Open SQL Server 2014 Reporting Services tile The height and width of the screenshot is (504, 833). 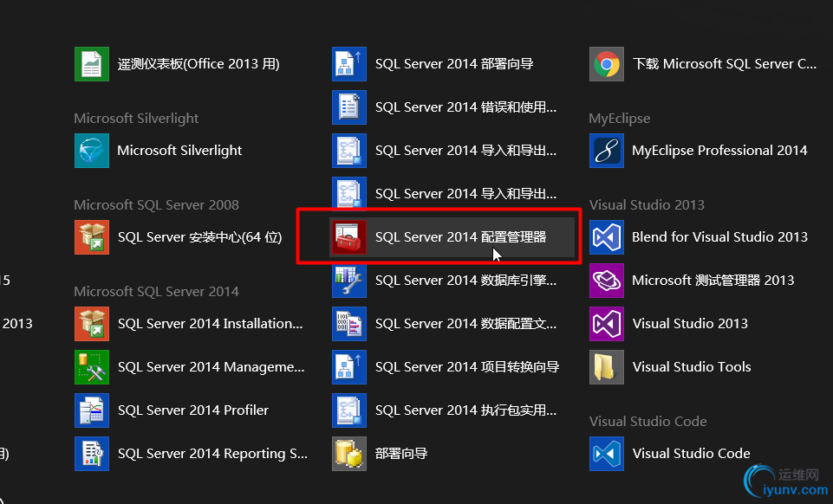pyautogui.click(x=192, y=454)
